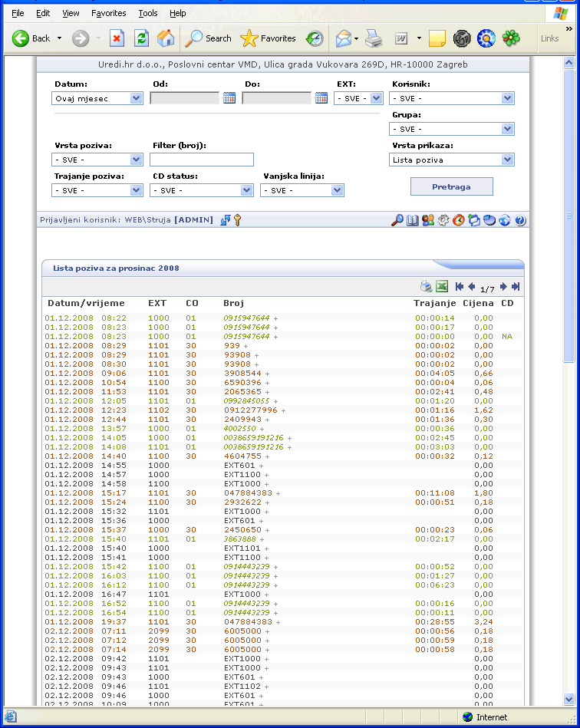Viewport: 580px width, 728px height.
Task: Export call list to Excel
Action: 442,286
